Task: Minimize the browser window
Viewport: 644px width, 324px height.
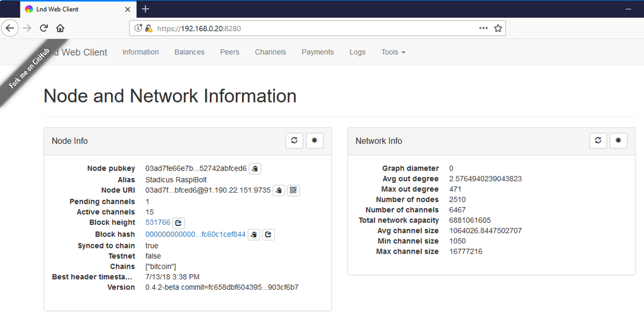Action: 628,9
